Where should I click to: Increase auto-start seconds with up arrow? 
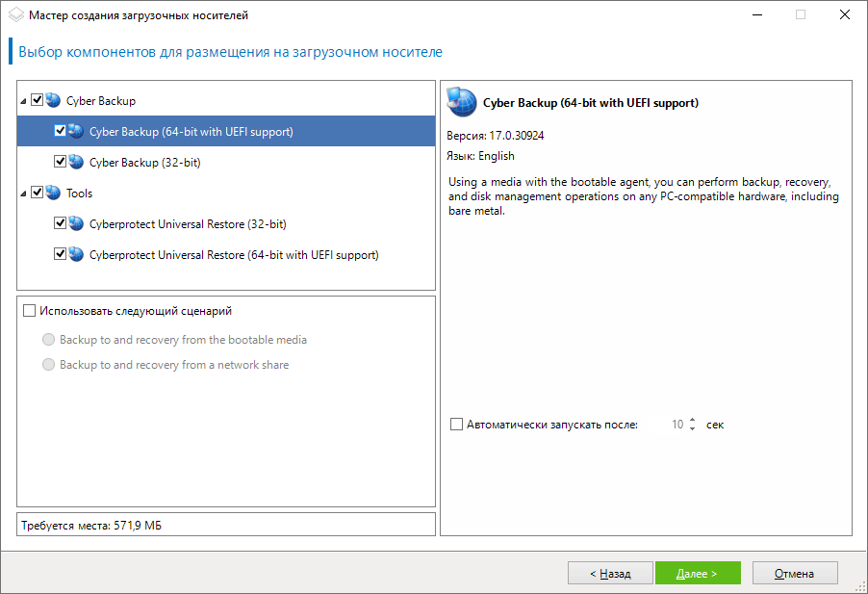[692, 419]
